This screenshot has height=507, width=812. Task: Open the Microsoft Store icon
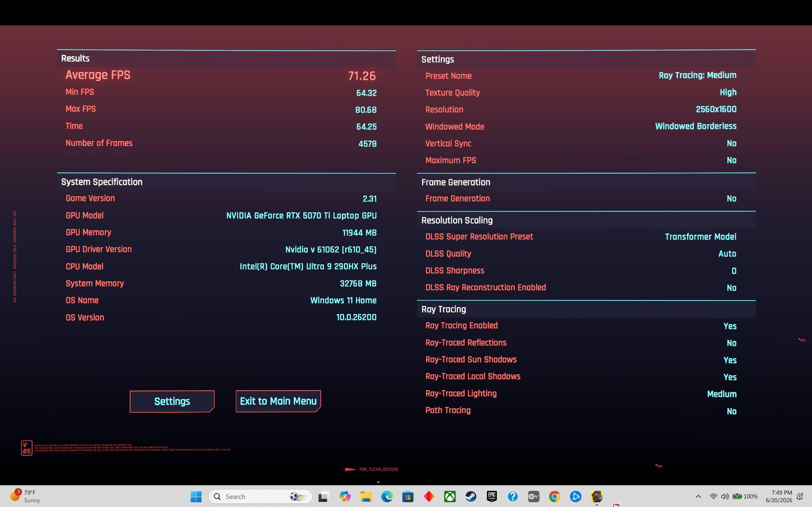(408, 496)
